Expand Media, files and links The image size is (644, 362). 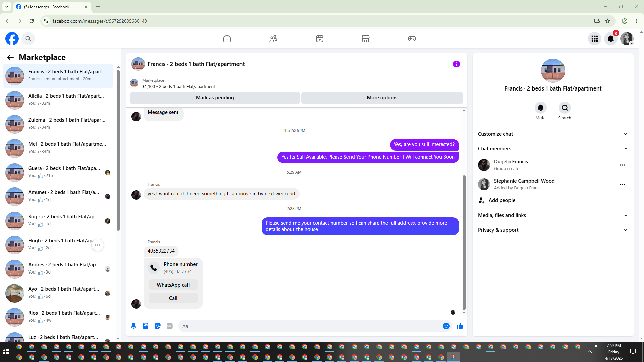click(625, 215)
